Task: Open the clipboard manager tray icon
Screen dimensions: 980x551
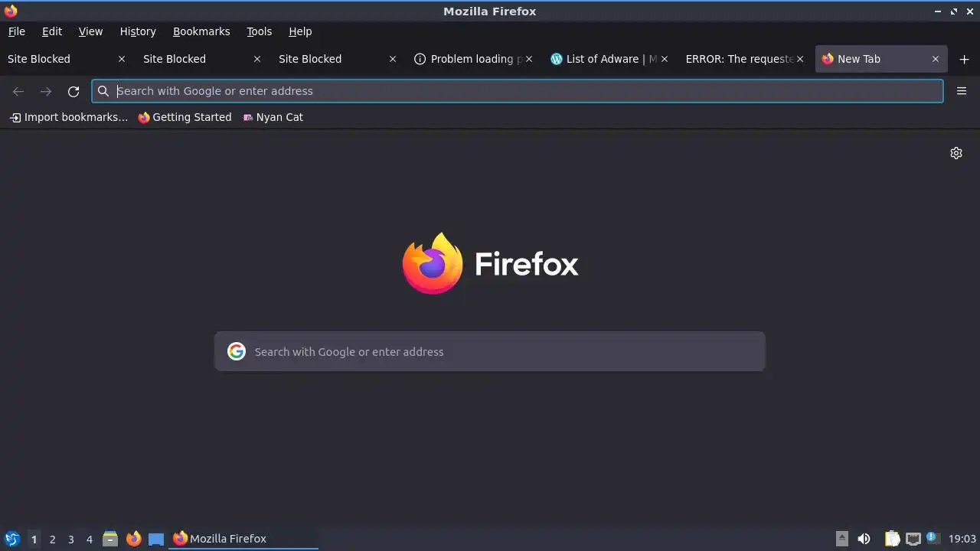Action: click(892, 539)
